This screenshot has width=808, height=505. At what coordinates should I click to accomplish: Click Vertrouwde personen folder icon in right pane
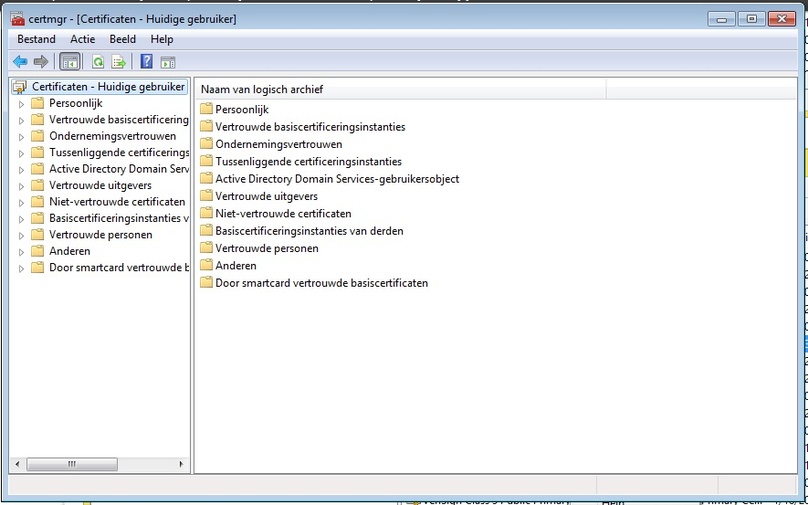206,247
